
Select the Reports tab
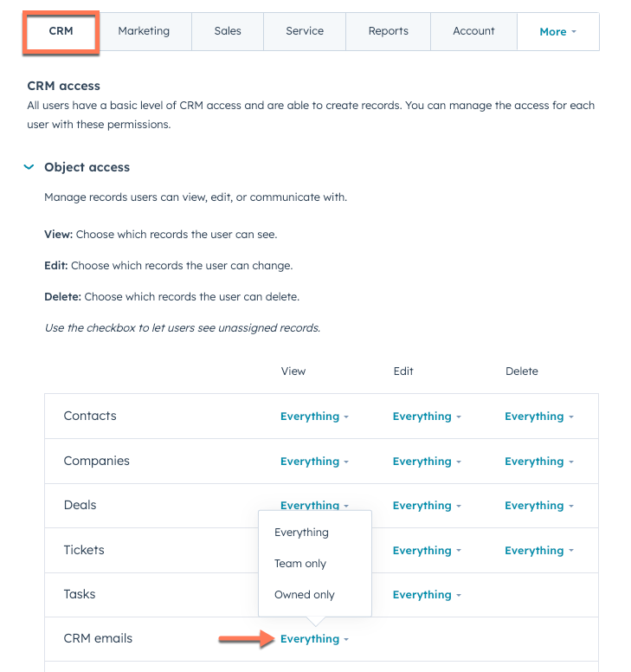388,31
